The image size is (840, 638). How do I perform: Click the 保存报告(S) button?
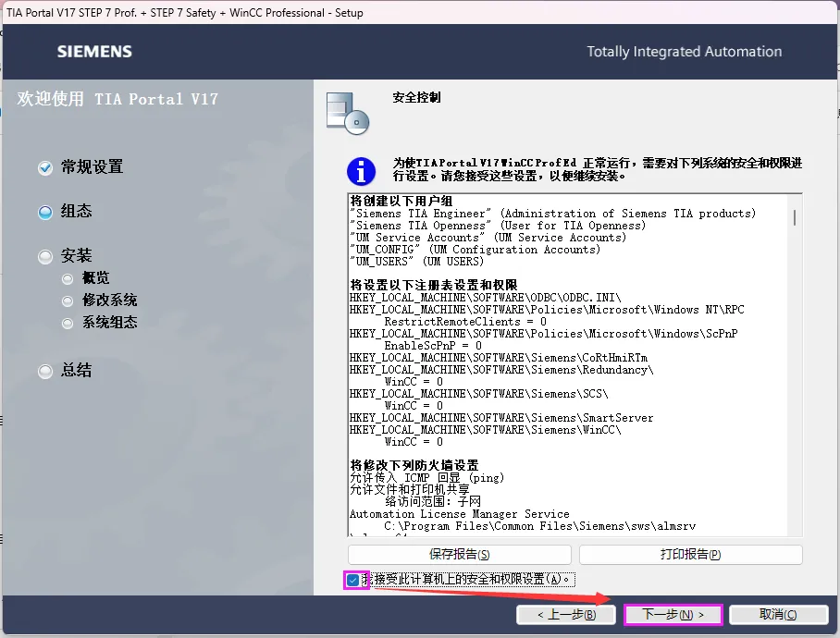tap(459, 555)
